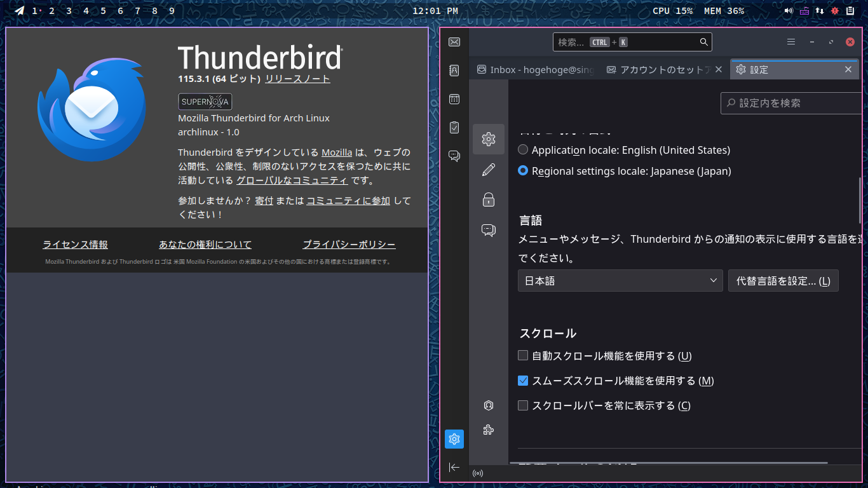Image resolution: width=868 pixels, height=488 pixels.
Task: Click the highlighted Settings gear in spaces toolbar
Action: tap(454, 438)
